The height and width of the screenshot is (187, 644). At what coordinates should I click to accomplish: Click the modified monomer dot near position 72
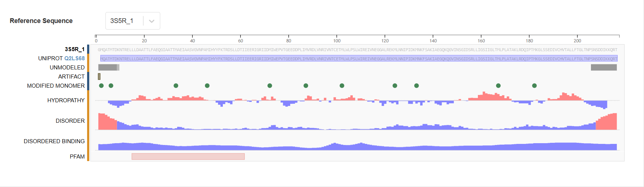tap(270, 86)
